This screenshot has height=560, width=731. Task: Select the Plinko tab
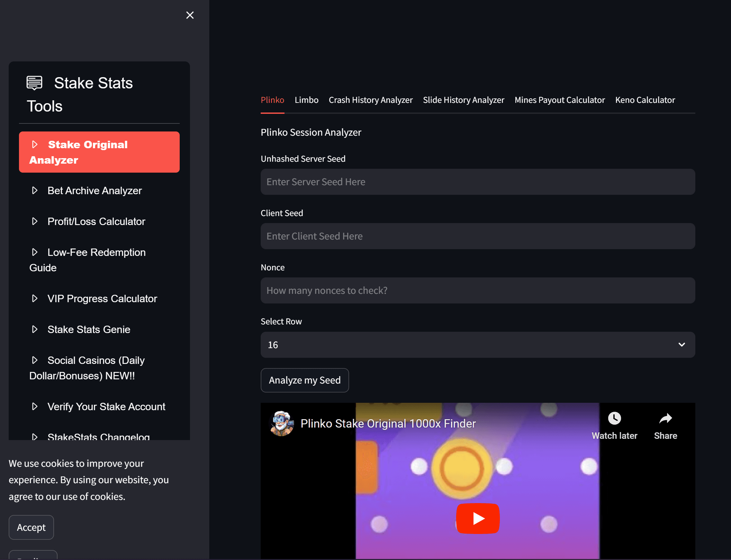click(x=272, y=100)
